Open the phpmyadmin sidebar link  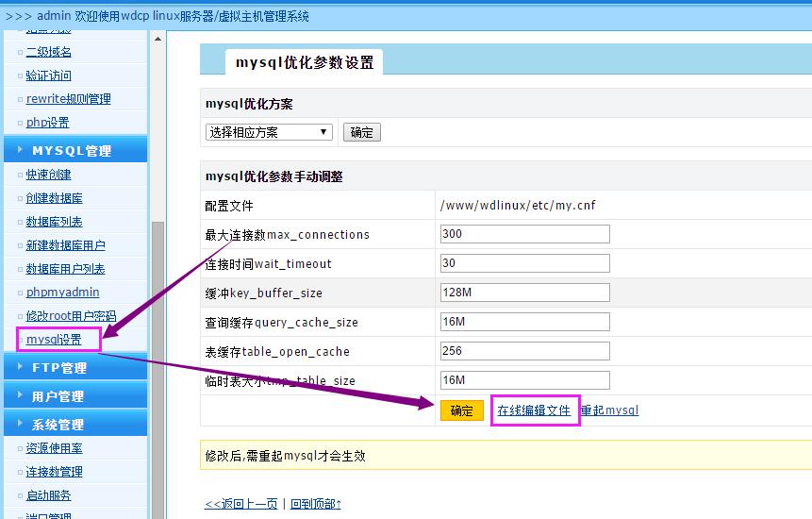(x=62, y=293)
